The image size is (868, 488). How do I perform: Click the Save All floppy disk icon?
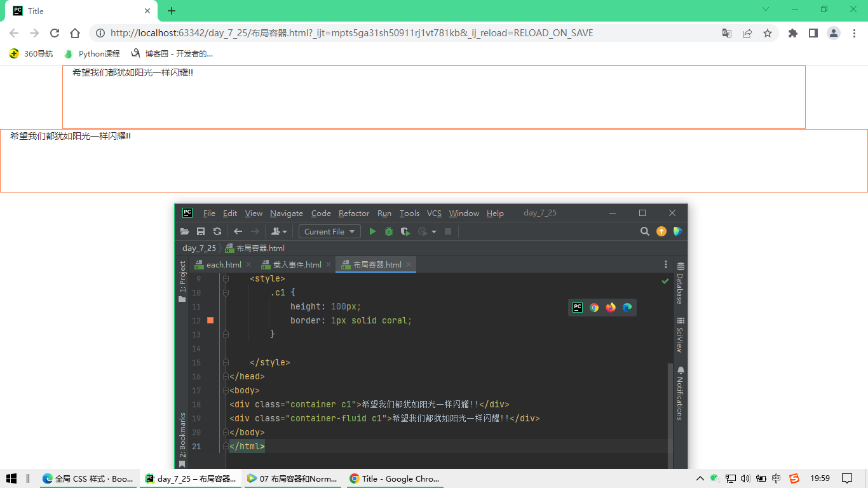click(x=201, y=232)
